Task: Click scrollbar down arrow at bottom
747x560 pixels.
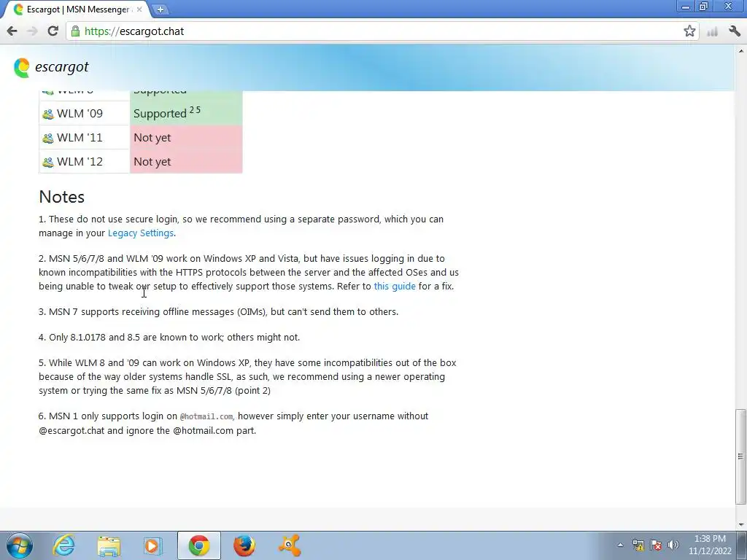Action: point(740,525)
